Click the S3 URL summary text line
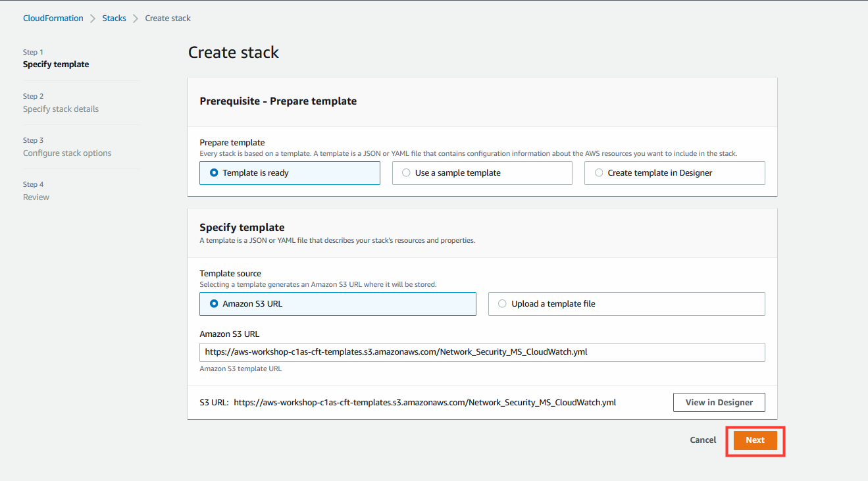 [x=408, y=403]
